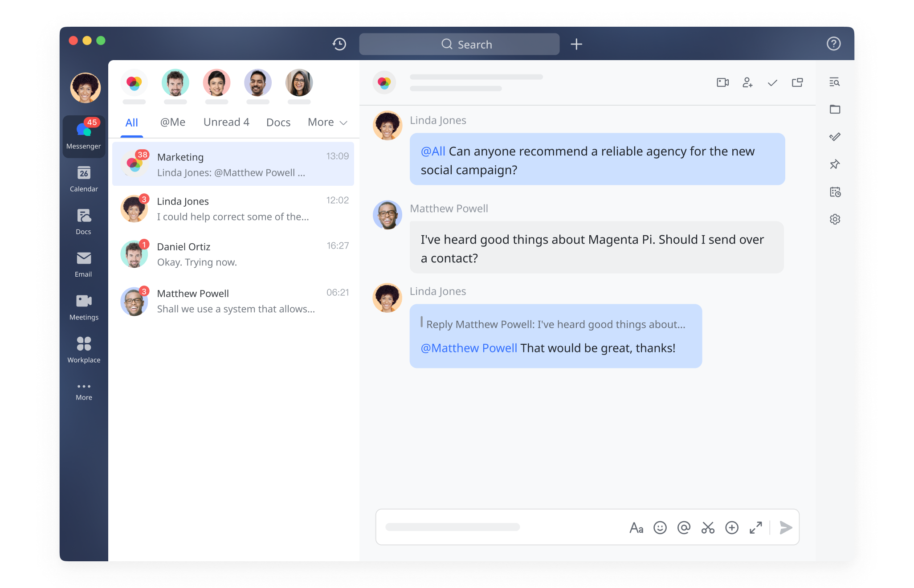This screenshot has height=588, width=914.
Task: Click the add member icon
Action: (x=747, y=82)
